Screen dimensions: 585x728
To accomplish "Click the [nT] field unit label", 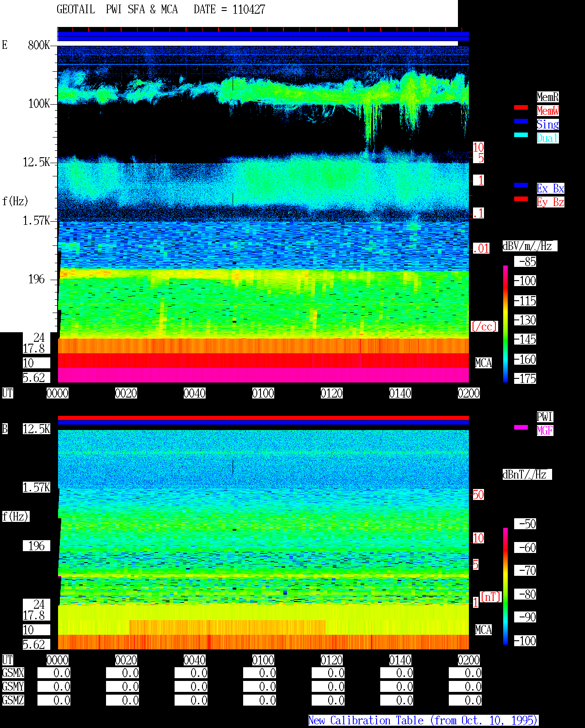I will pyautogui.click(x=491, y=597).
